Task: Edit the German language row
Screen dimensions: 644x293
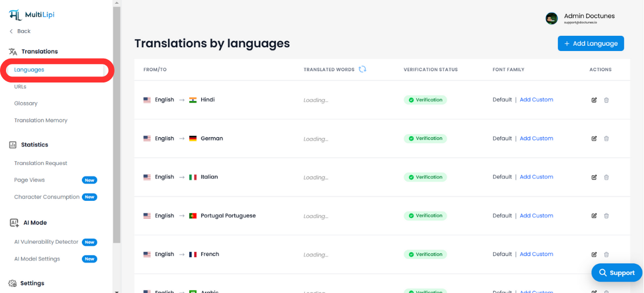Action: [x=594, y=138]
